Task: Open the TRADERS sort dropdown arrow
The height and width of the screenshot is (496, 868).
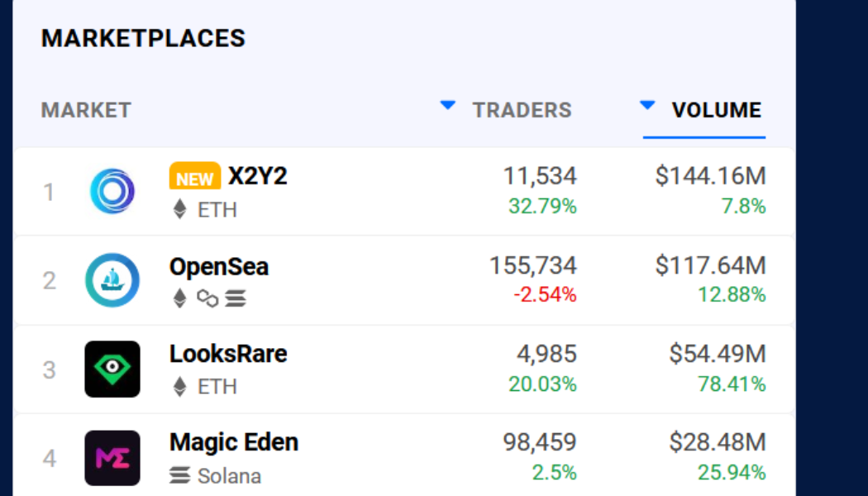Action: [x=446, y=106]
